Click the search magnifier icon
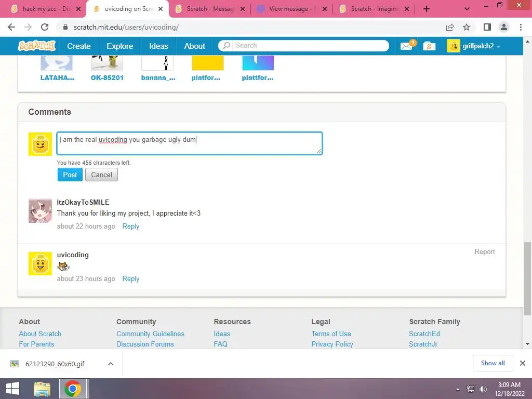 point(227,46)
